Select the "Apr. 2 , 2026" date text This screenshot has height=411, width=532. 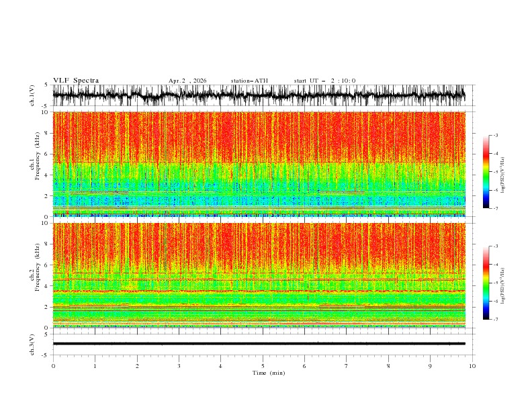187,81
